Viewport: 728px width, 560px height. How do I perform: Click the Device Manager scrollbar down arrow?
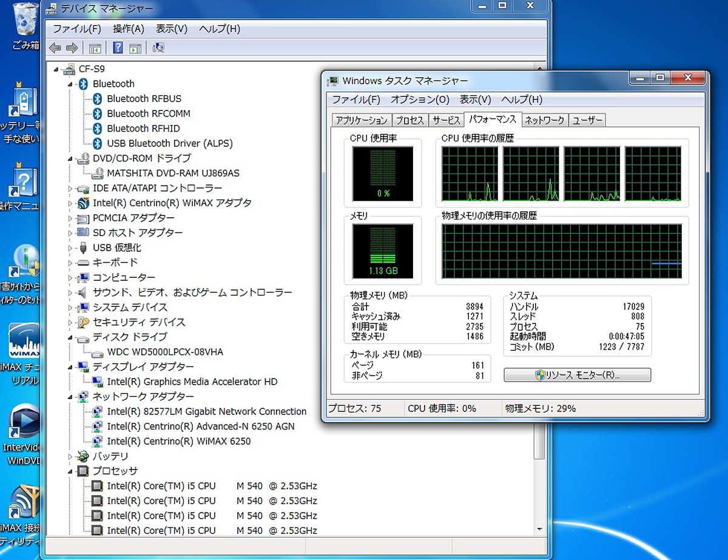pos(539,528)
